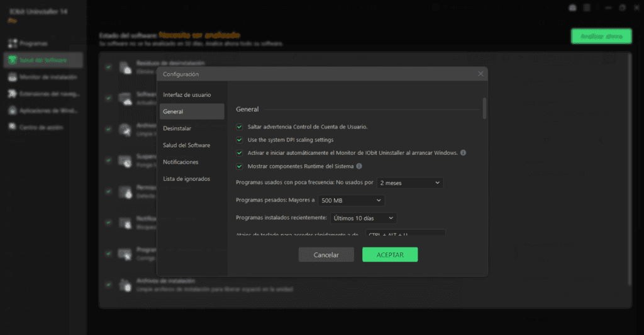Uncheck Saltar advertencia Control de Cuenta de Usuario

click(x=240, y=127)
